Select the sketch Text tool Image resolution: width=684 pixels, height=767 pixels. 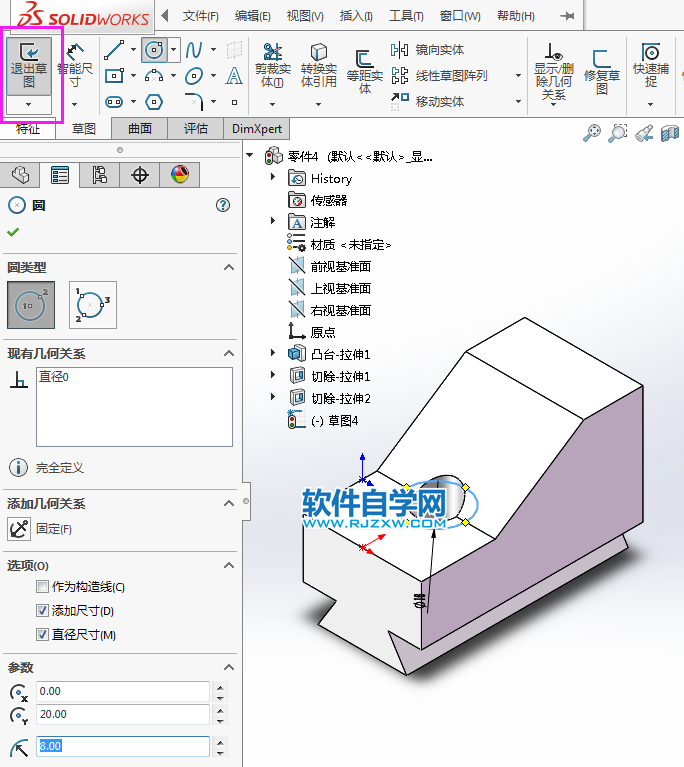tap(234, 76)
